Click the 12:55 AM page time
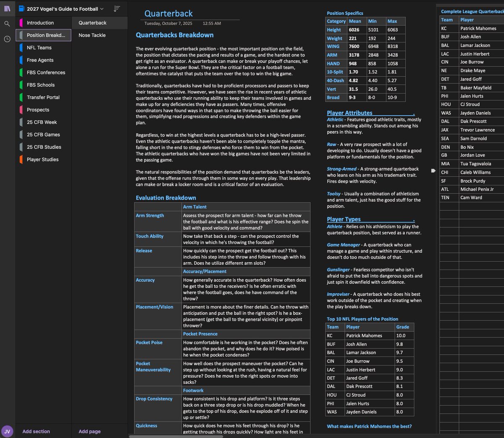 click(x=212, y=24)
